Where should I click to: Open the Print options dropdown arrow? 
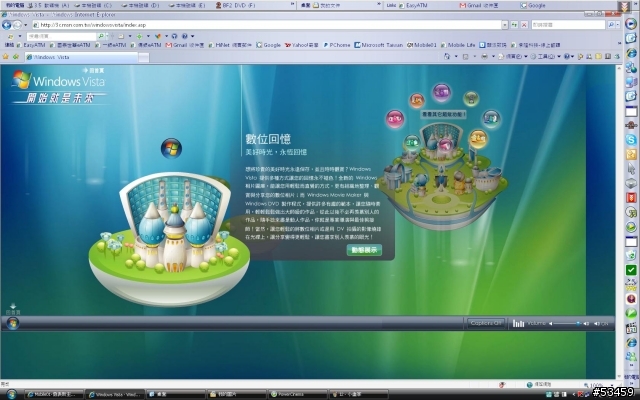493,57
